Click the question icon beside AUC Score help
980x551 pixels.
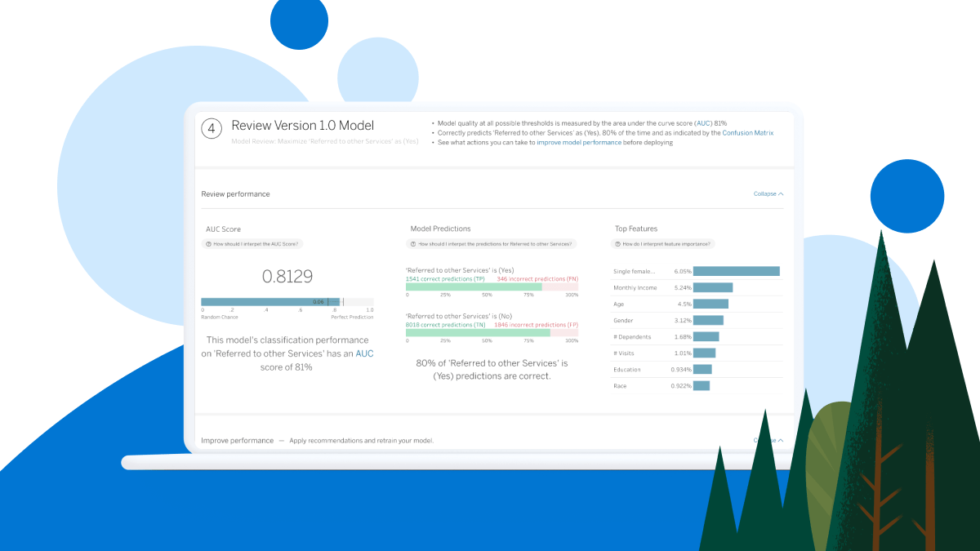click(208, 244)
